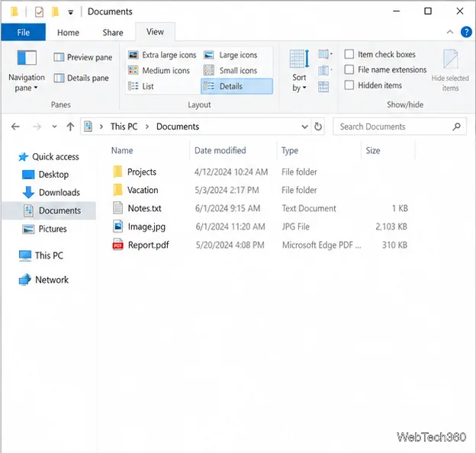Open Customize Quick Access Toolbar dropdown

(70, 12)
